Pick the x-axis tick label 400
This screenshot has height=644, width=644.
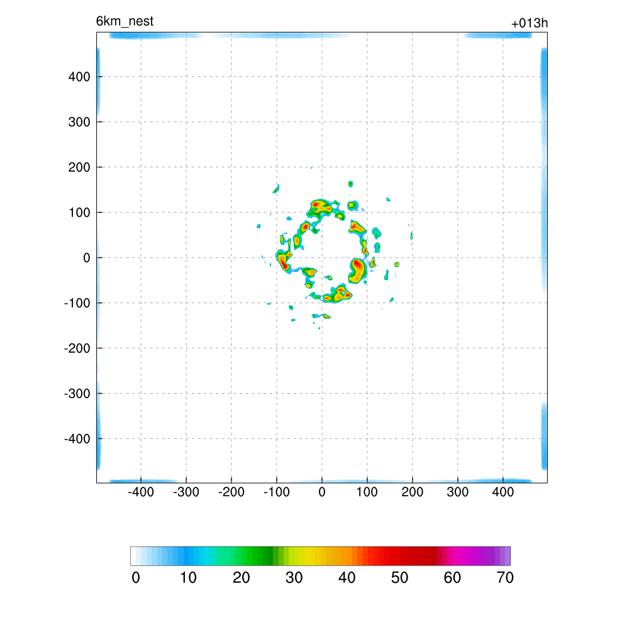[502, 492]
